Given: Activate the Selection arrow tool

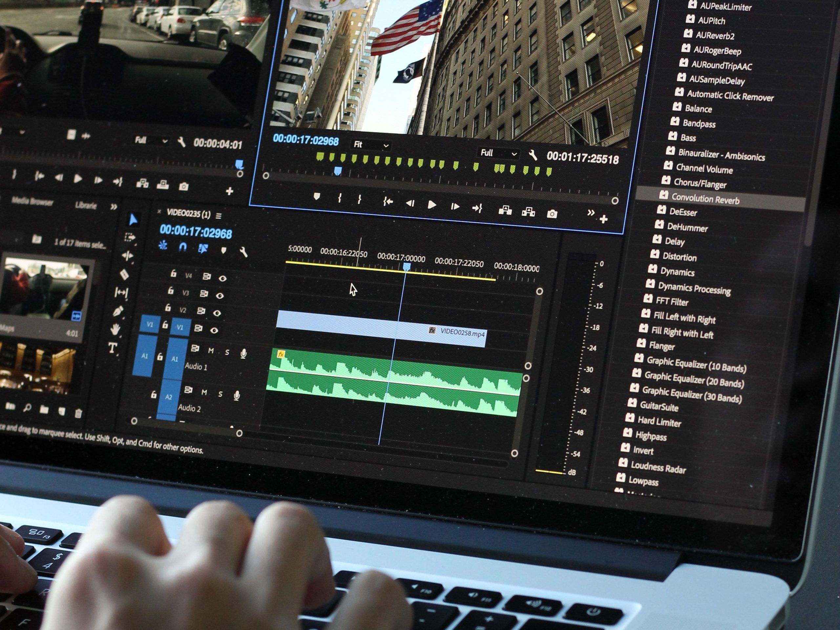Looking at the screenshot, I should [x=133, y=219].
